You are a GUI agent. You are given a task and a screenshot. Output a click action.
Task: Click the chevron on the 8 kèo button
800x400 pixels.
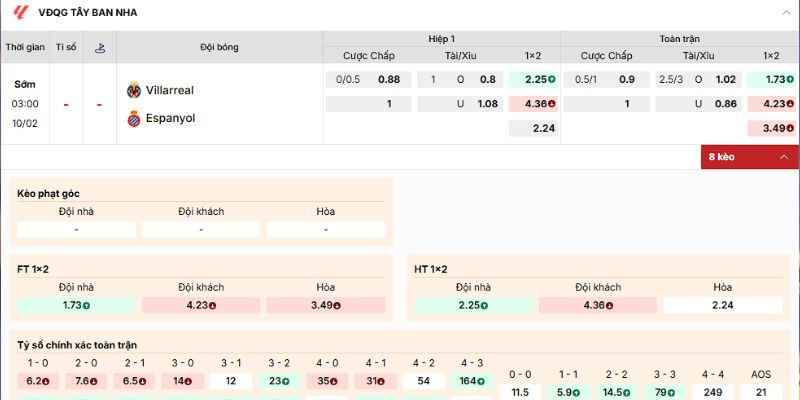[783, 157]
